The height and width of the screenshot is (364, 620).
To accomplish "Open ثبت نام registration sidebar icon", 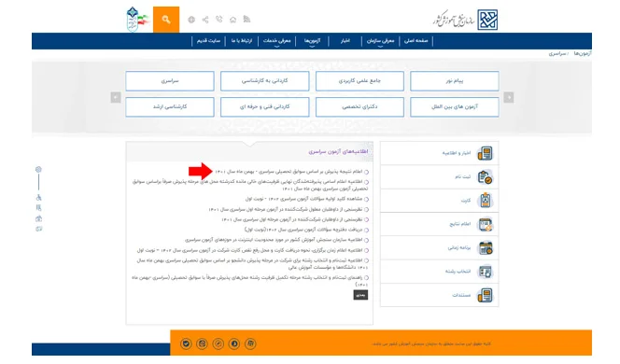I will click(486, 177).
